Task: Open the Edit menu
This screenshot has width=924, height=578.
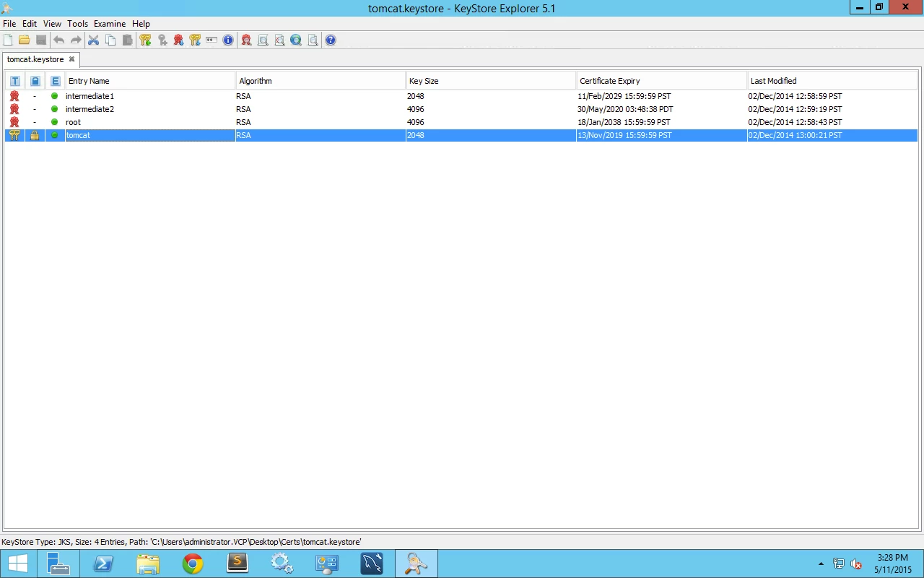Action: (30, 24)
